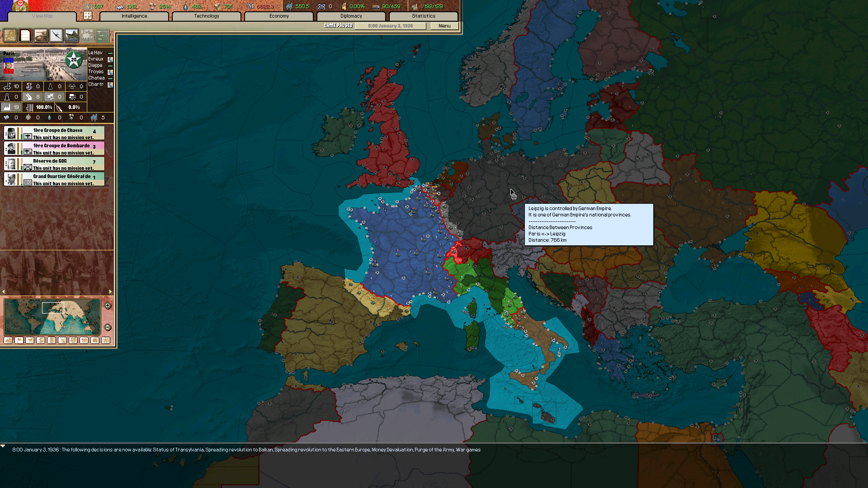The height and width of the screenshot is (488, 868).
Task: Click the infrastructure rail icon 100.0%
Action: 29,107
